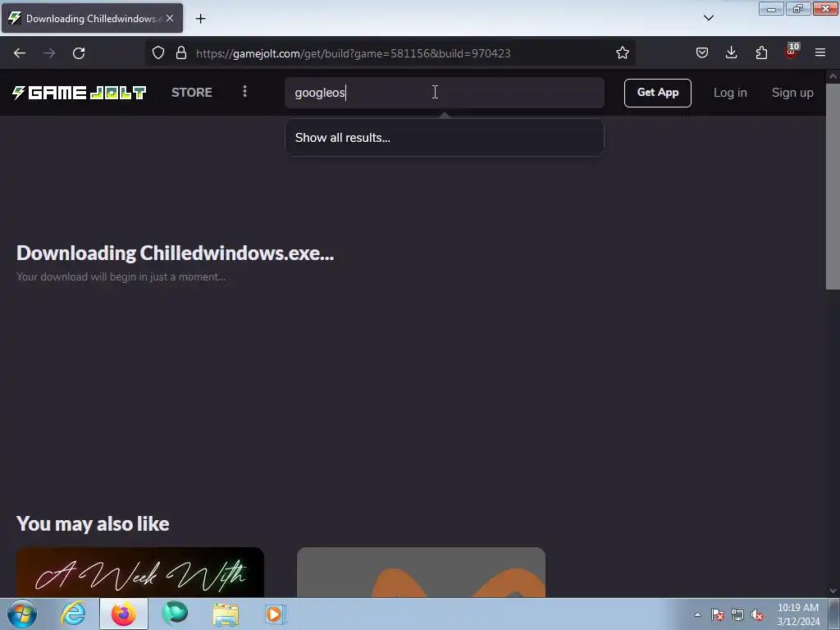Click the Show desktop strip
The width and height of the screenshot is (840, 630).
(x=834, y=614)
